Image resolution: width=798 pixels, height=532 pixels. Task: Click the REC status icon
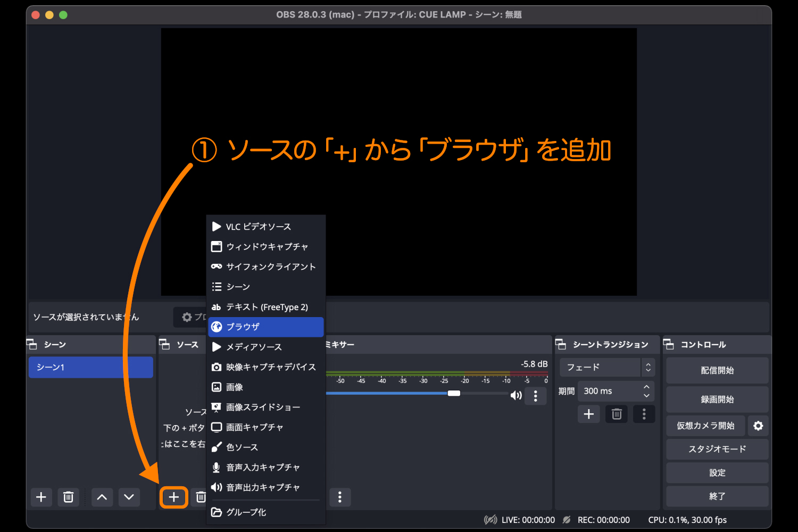(x=567, y=520)
